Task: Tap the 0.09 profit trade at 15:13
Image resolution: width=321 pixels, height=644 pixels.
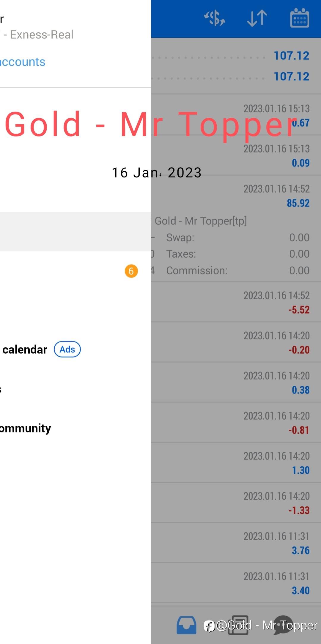Action: point(236,155)
